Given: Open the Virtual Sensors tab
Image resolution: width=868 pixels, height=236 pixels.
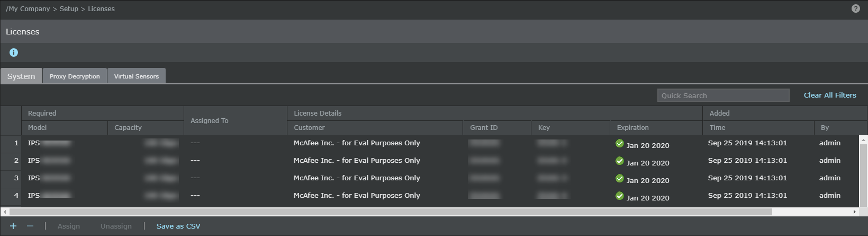Looking at the screenshot, I should (x=137, y=76).
